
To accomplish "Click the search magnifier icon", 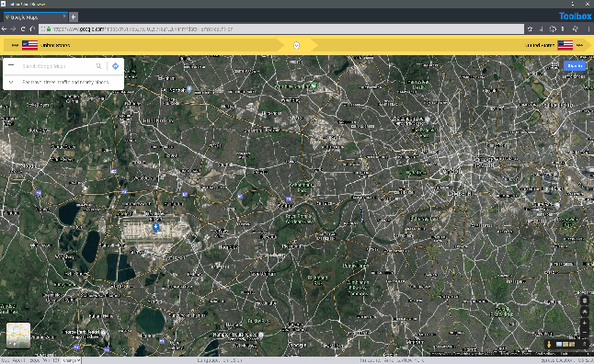I will pyautogui.click(x=99, y=66).
